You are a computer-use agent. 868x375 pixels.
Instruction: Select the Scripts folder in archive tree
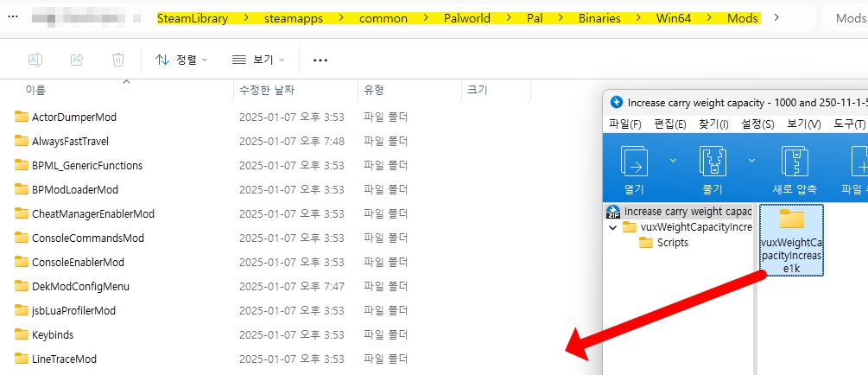point(672,243)
